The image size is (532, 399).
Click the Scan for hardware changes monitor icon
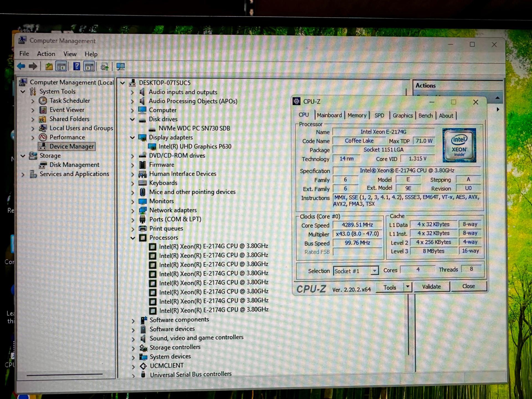pyautogui.click(x=121, y=67)
